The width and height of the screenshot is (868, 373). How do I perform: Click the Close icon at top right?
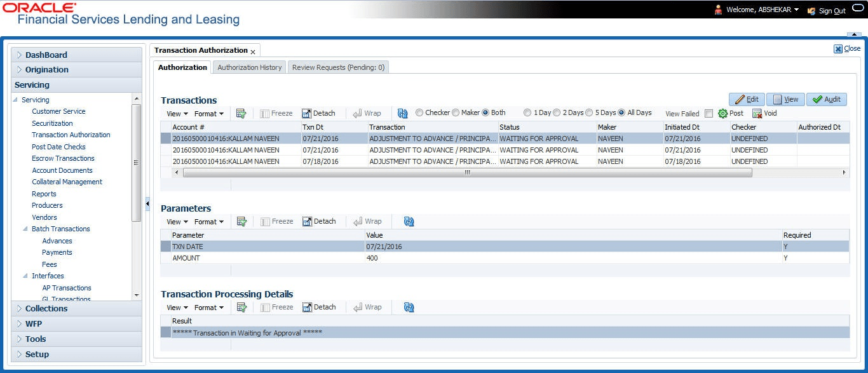click(x=838, y=49)
